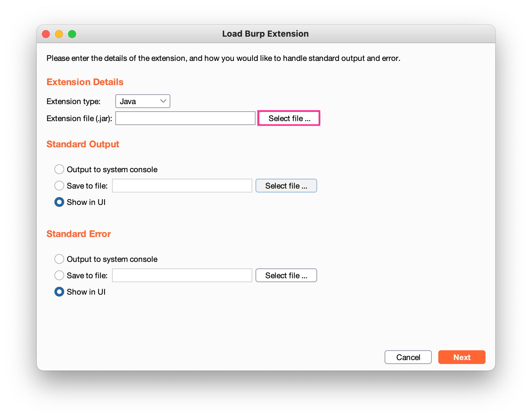Click Select file under Standard Error
Viewport: 532px width, 419px height.
pos(286,275)
